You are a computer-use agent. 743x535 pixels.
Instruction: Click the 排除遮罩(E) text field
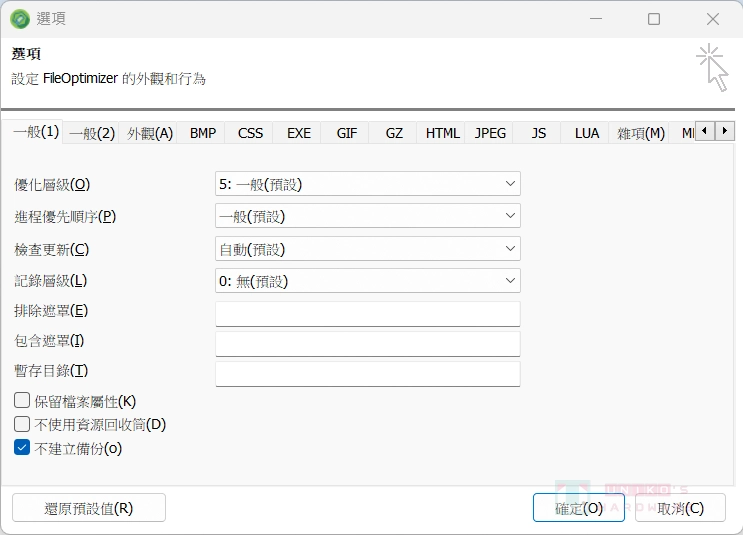(x=367, y=314)
